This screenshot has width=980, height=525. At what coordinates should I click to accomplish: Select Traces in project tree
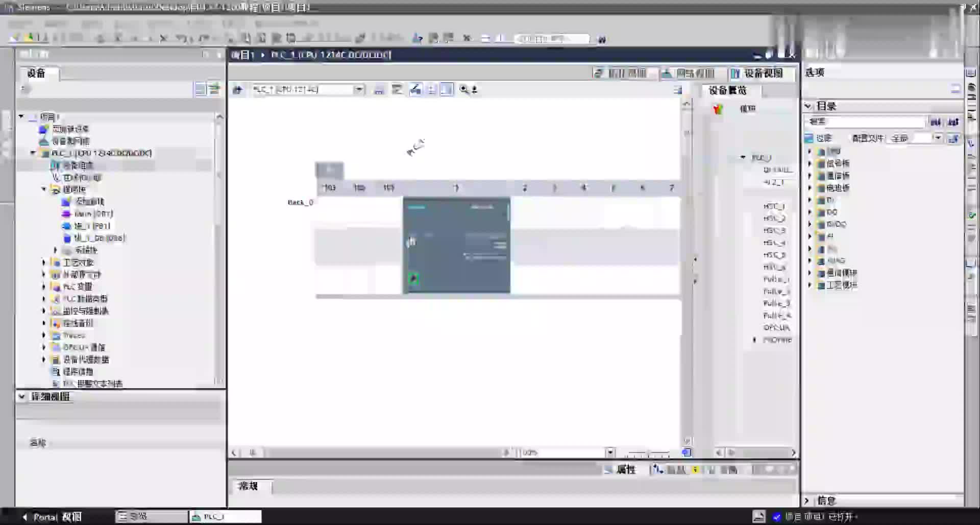74,336
